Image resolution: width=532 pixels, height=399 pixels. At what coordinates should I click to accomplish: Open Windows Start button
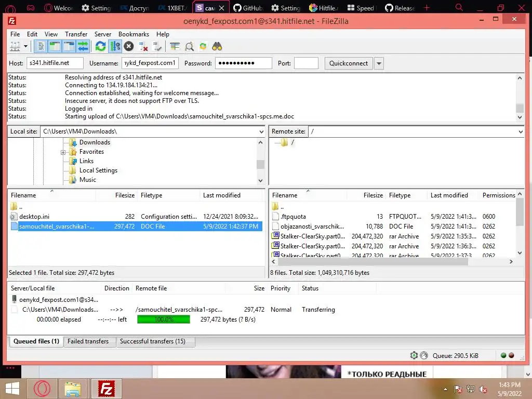tap(12, 389)
